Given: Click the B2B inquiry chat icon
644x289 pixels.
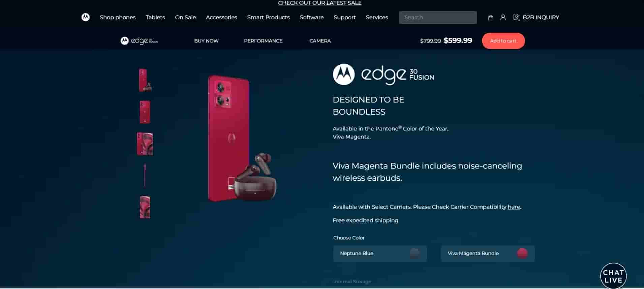Looking at the screenshot, I should tap(516, 17).
